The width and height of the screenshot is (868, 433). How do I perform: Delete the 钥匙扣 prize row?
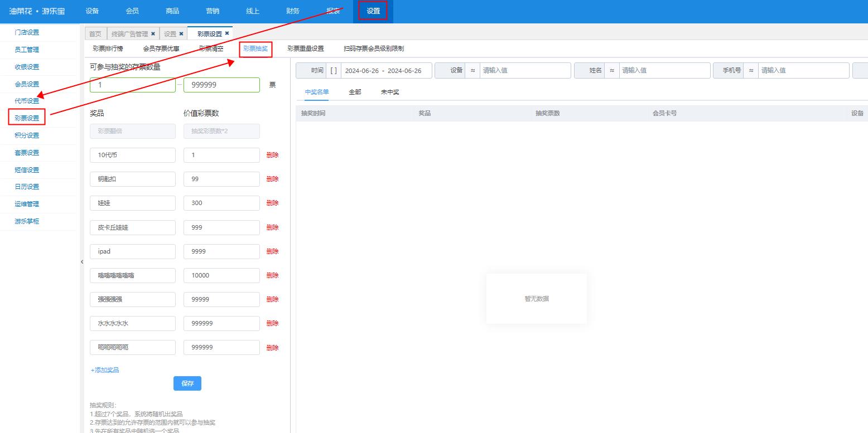[x=272, y=179]
